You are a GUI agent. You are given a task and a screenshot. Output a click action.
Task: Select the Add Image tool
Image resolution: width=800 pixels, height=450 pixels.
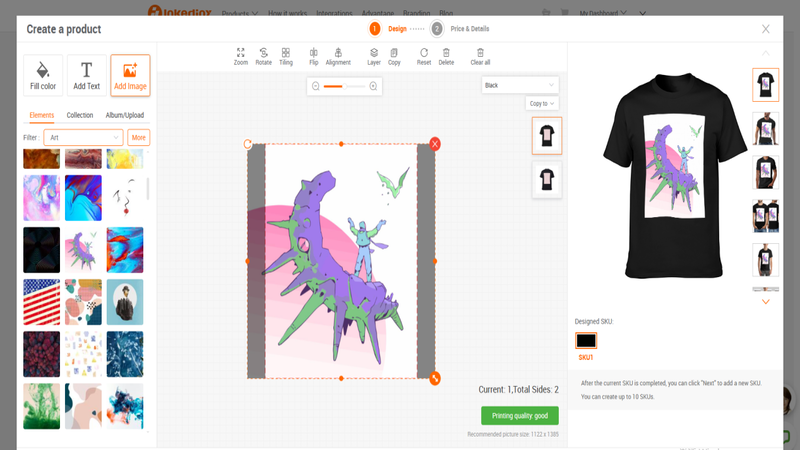(130, 76)
